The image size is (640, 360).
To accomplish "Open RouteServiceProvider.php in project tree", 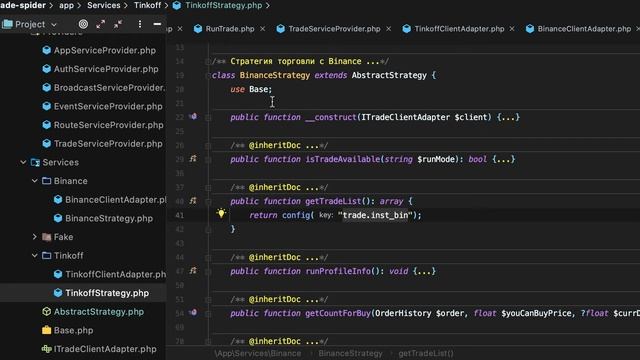I will (x=108, y=125).
